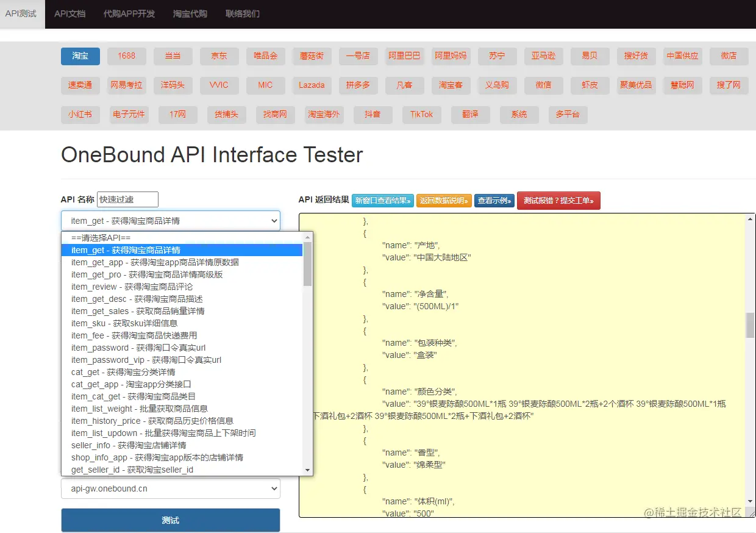This screenshot has width=756, height=533.
Task: Select item_sku 详细信息 option
Action: [x=182, y=323]
